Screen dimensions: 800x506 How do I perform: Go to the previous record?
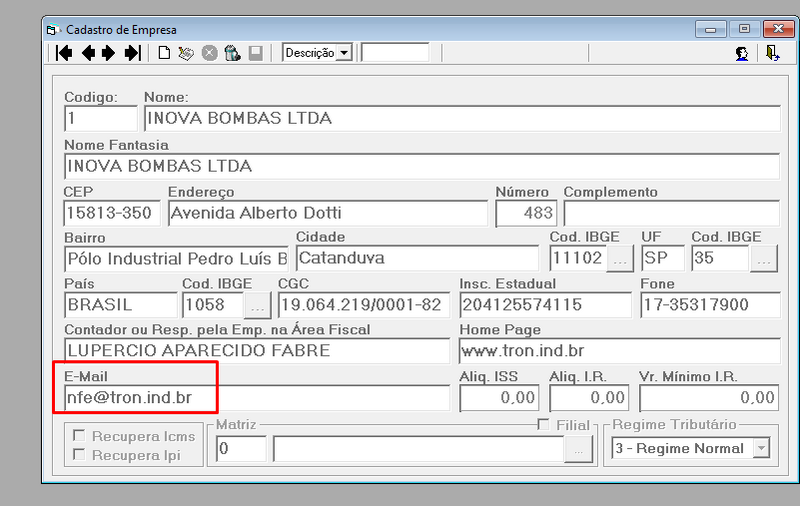[x=89, y=53]
